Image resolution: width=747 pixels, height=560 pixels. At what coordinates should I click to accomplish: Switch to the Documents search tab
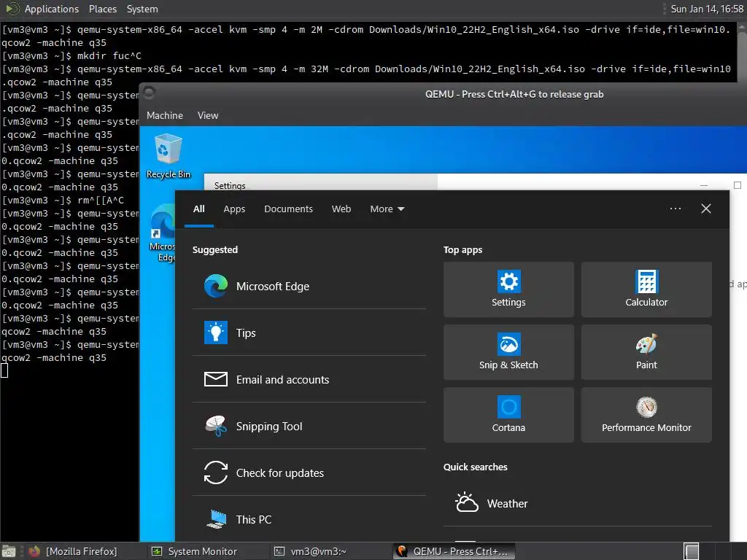click(x=288, y=209)
